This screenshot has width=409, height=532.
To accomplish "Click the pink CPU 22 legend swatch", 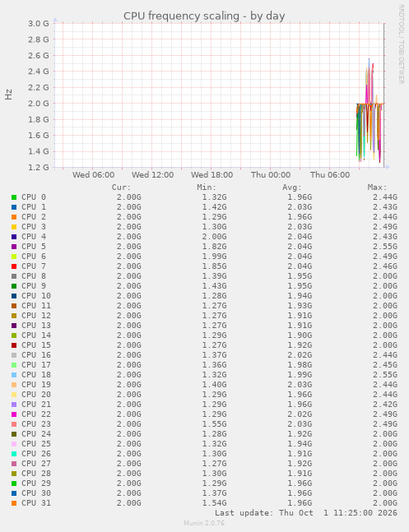I will tap(14, 414).
